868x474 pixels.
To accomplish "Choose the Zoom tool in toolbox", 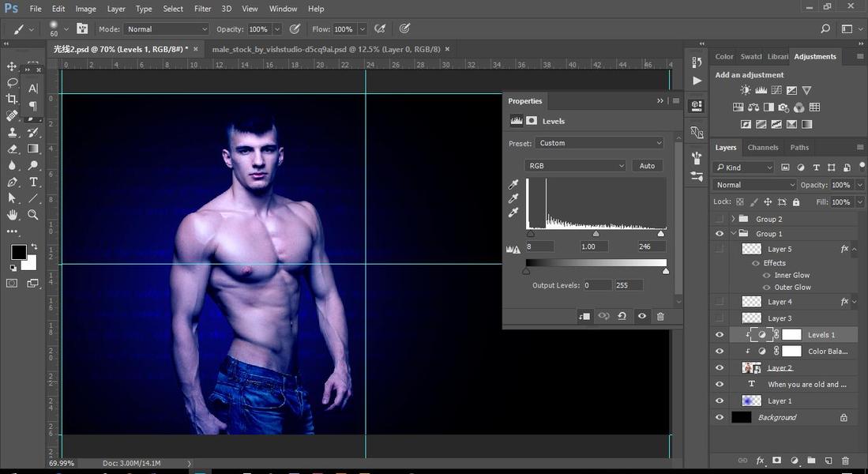I will coord(33,215).
